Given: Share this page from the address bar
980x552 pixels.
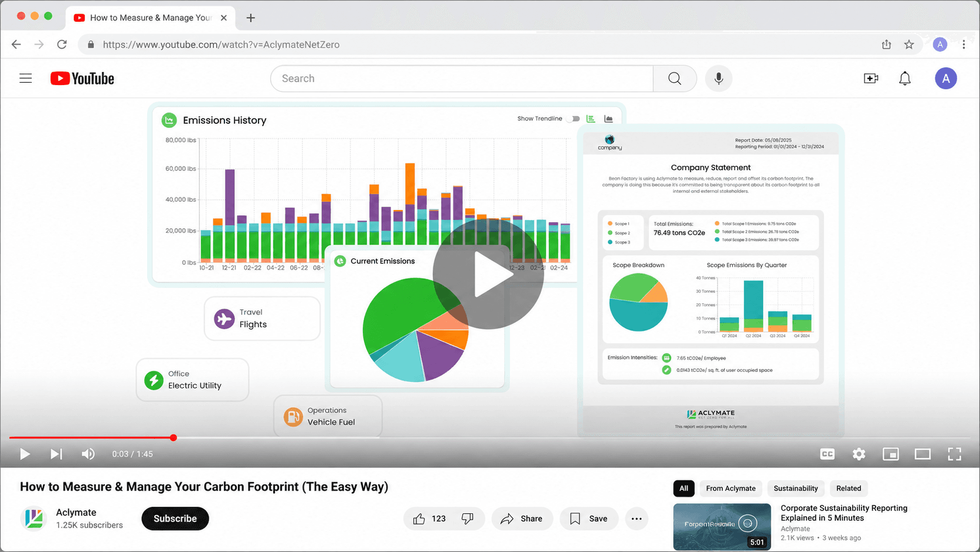Looking at the screenshot, I should (886, 45).
